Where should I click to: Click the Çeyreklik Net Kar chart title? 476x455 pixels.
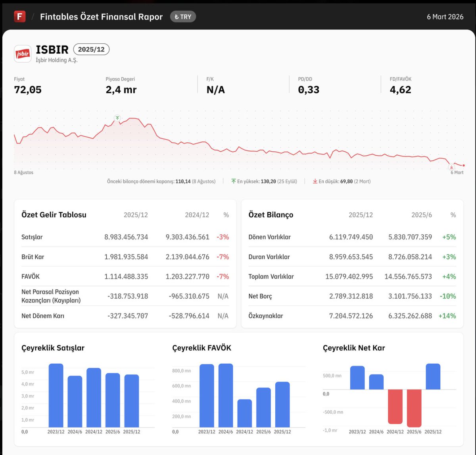pos(354,348)
